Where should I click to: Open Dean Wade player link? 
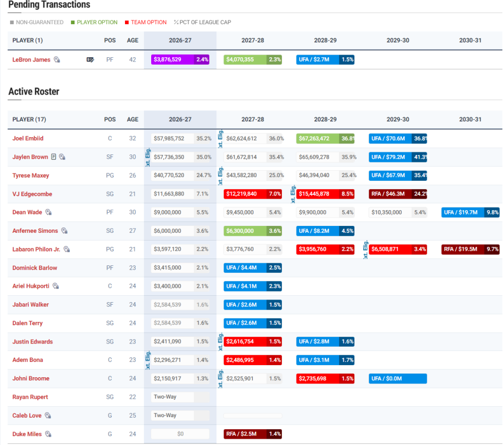27,212
